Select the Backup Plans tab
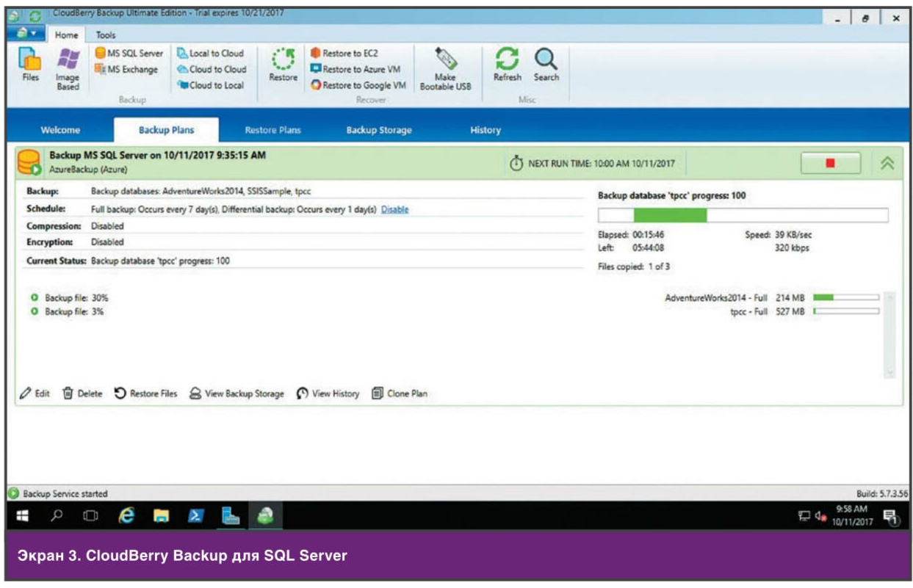The image size is (913, 588). (x=166, y=130)
